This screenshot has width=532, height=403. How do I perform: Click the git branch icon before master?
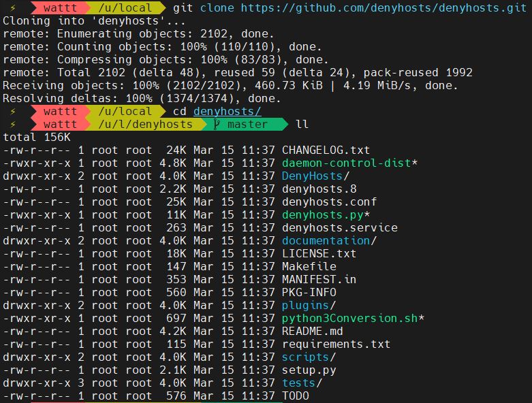(x=216, y=125)
